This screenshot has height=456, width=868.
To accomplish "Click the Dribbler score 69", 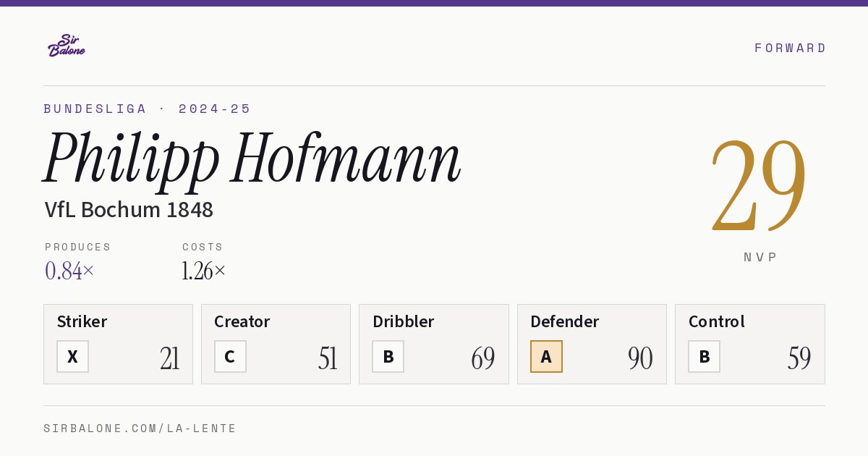I will [483, 358].
